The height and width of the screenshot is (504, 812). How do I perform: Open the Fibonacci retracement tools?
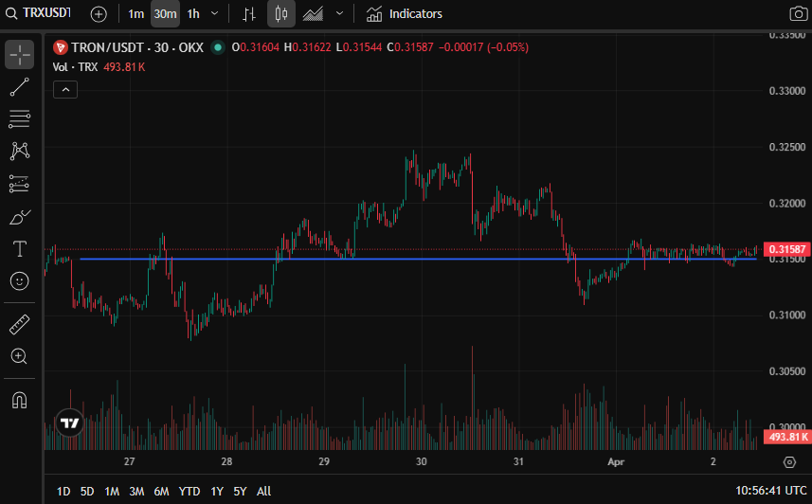pos(20,119)
